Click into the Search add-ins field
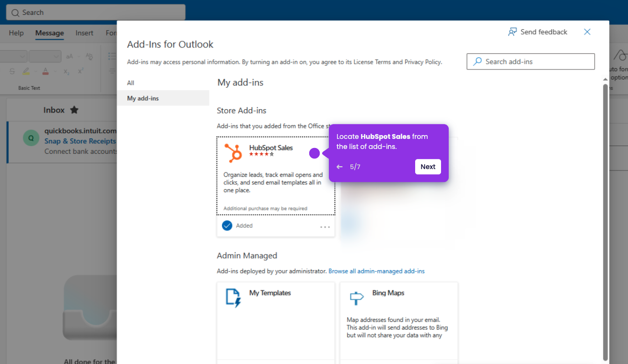The width and height of the screenshot is (628, 364). tap(531, 61)
